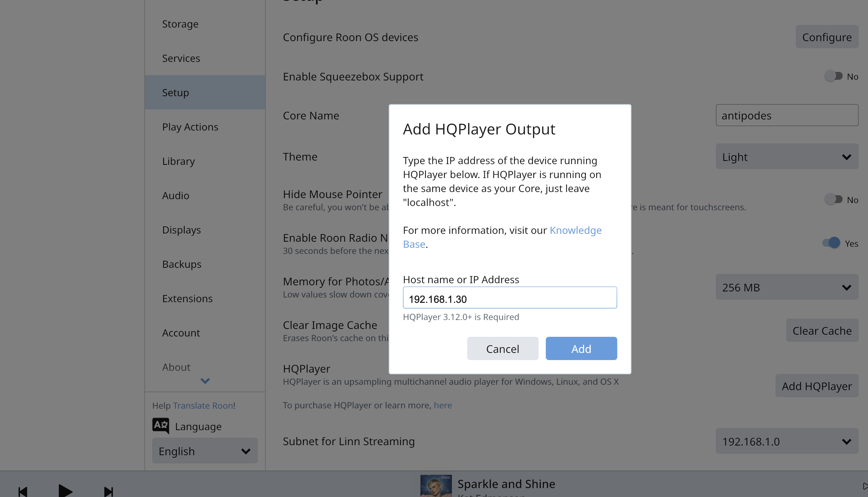Viewport: 868px width, 497px height.
Task: Open Subnet for Linn Streaming dropdown
Action: click(x=787, y=441)
